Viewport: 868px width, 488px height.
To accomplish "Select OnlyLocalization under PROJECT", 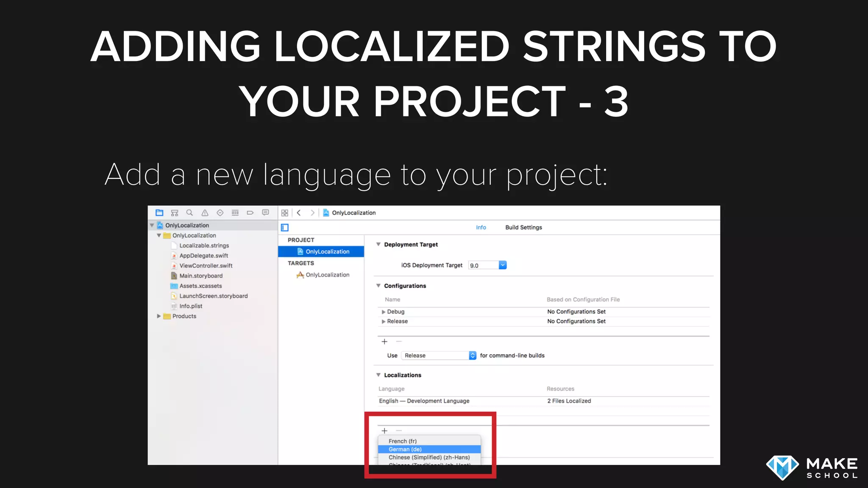I will pyautogui.click(x=321, y=252).
